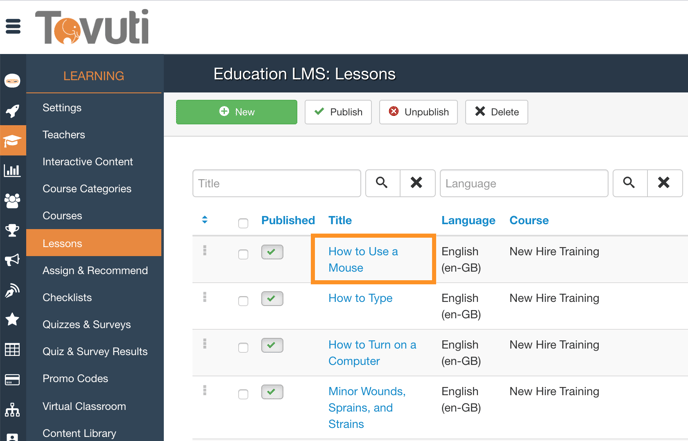Select the trophy icon in sidebar
Viewport: 688px width, 441px height.
(x=12, y=231)
